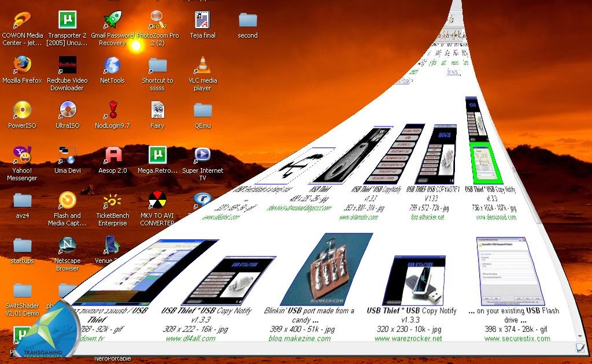Open the Teja final document icon
Screen dimensions: 592x364
(202, 20)
